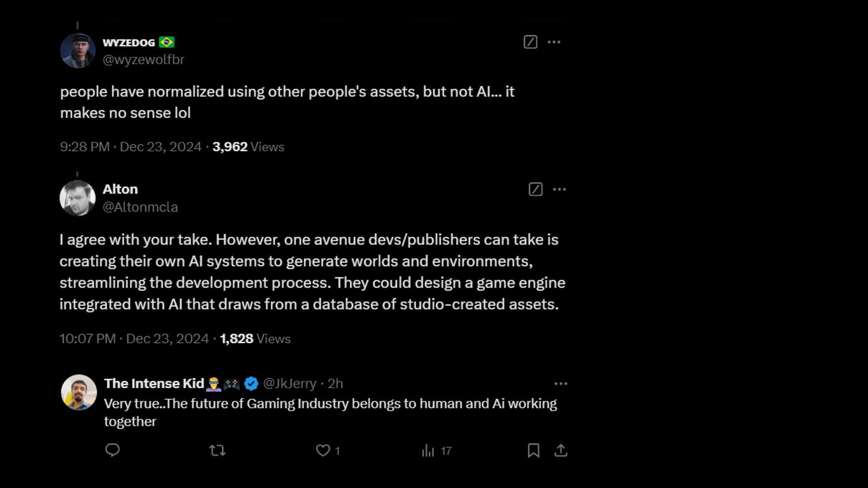Click the edit/compose icon on Alton's tweet

coord(536,189)
